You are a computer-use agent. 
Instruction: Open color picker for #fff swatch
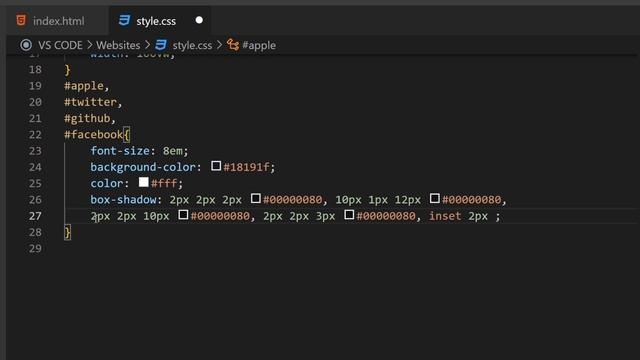pyautogui.click(x=144, y=182)
